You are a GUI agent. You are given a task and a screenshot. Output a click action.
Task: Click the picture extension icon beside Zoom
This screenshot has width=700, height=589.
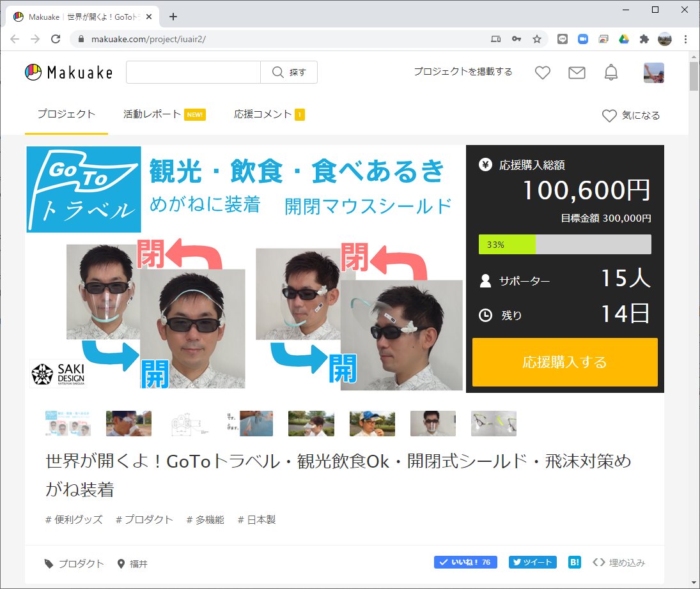603,39
